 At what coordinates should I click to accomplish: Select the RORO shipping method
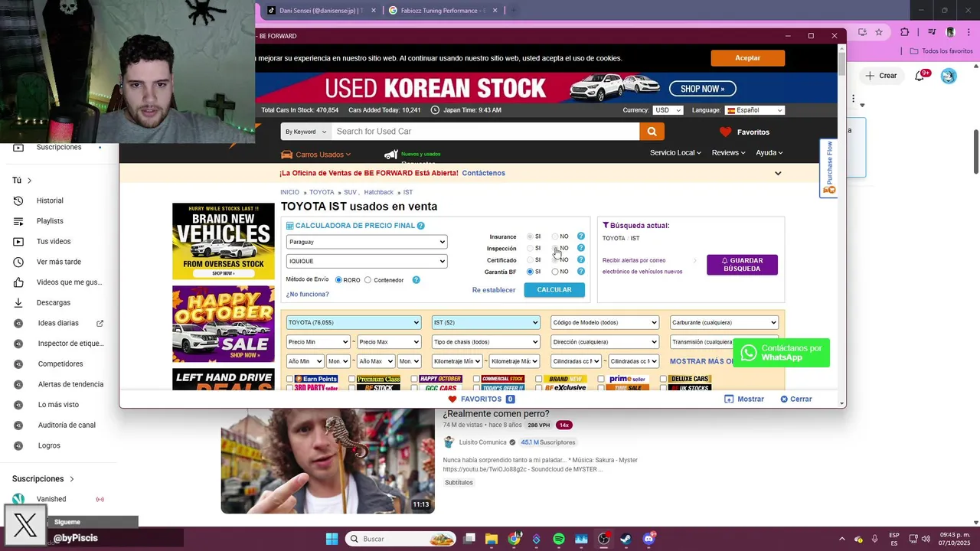(x=338, y=280)
